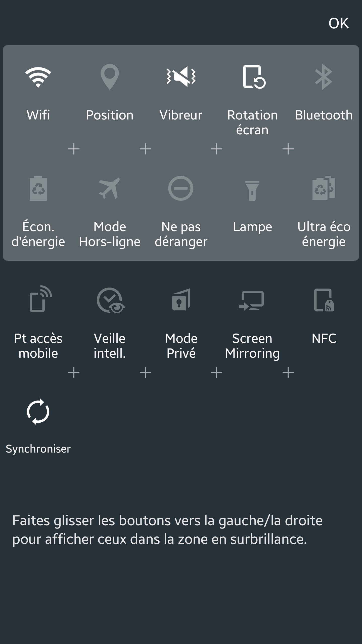
Task: Tap the Screen Mirroring icon
Action: pyautogui.click(x=252, y=300)
